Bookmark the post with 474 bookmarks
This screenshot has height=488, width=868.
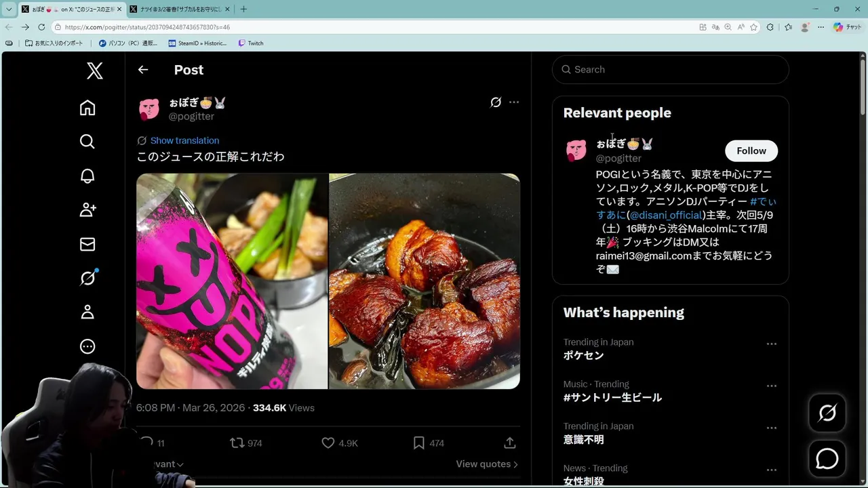pyautogui.click(x=429, y=443)
